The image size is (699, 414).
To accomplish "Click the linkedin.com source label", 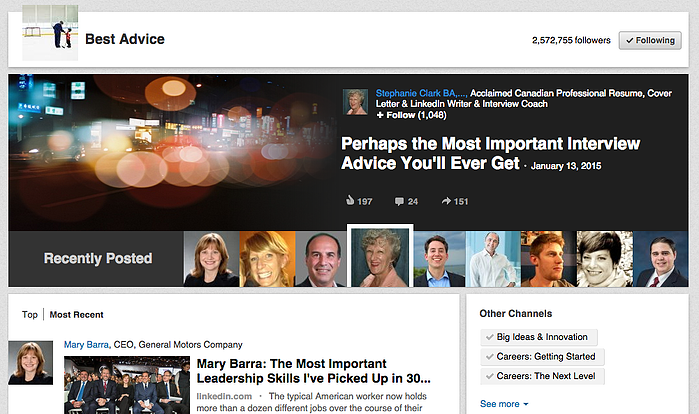I will pos(224,396).
